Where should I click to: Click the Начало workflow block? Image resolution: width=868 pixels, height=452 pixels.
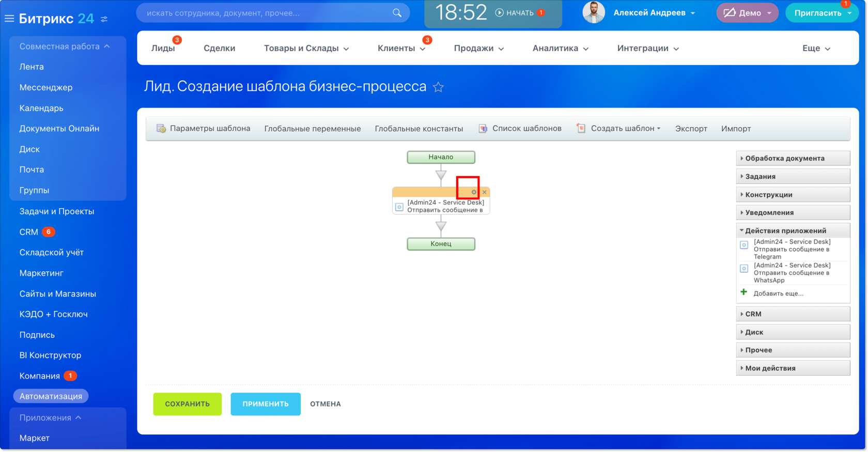click(441, 157)
